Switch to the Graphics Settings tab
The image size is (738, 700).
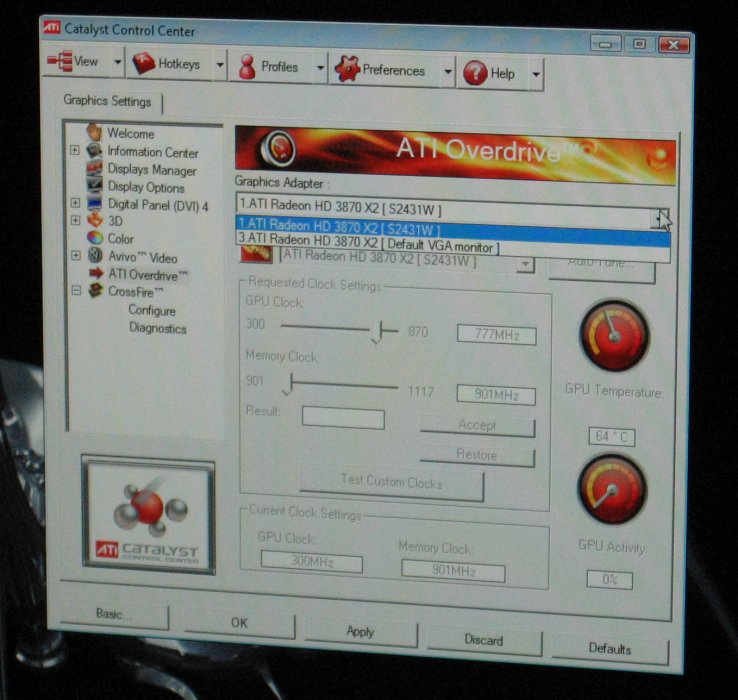pyautogui.click(x=107, y=101)
